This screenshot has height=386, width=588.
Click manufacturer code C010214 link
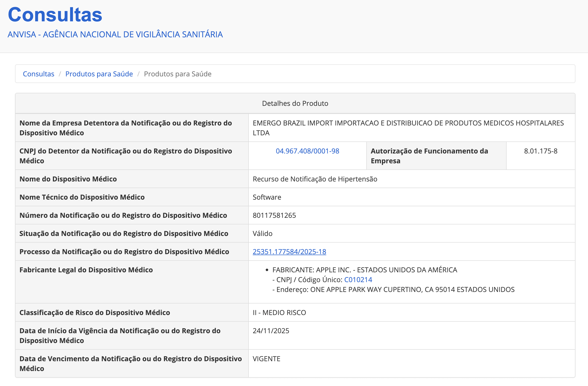358,280
